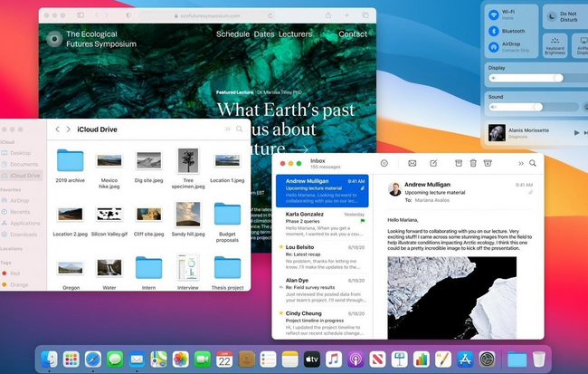
Task: Toggle Wi-Fi in Control Center
Action: [x=494, y=15]
